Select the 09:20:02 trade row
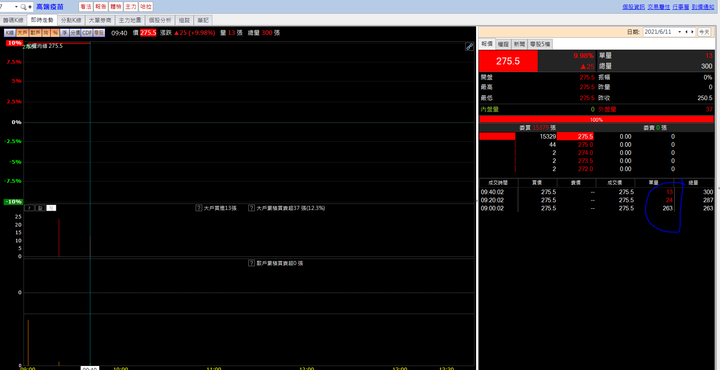The width and height of the screenshot is (720, 370). pos(596,200)
